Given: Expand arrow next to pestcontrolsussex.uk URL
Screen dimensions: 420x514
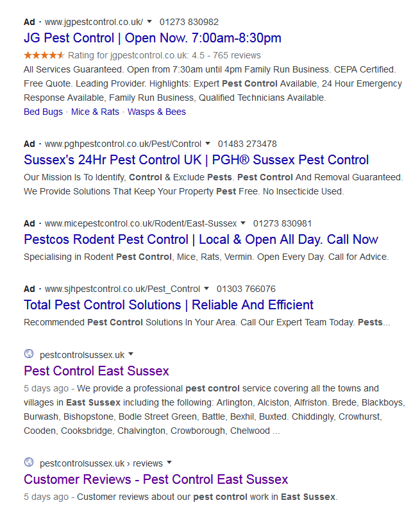Looking at the screenshot, I should pos(131,354).
